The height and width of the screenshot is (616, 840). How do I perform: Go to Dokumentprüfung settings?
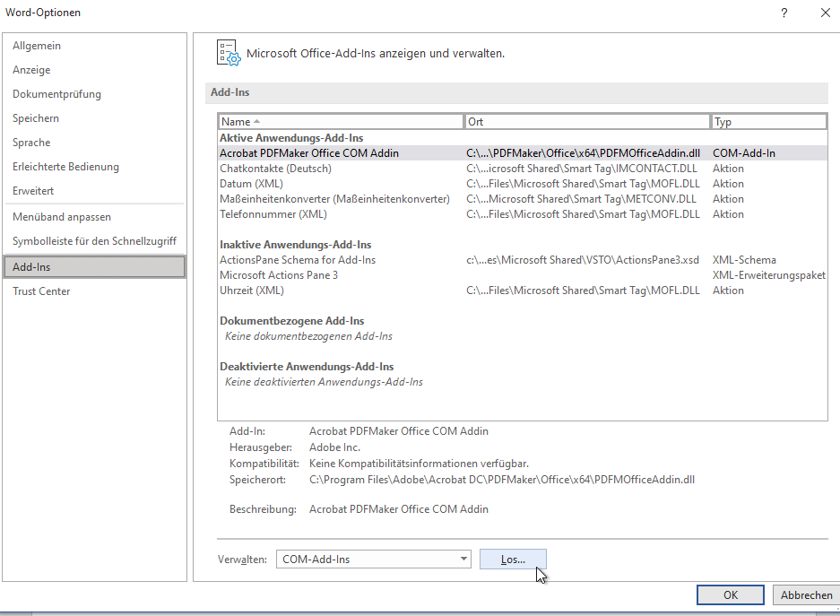[56, 94]
